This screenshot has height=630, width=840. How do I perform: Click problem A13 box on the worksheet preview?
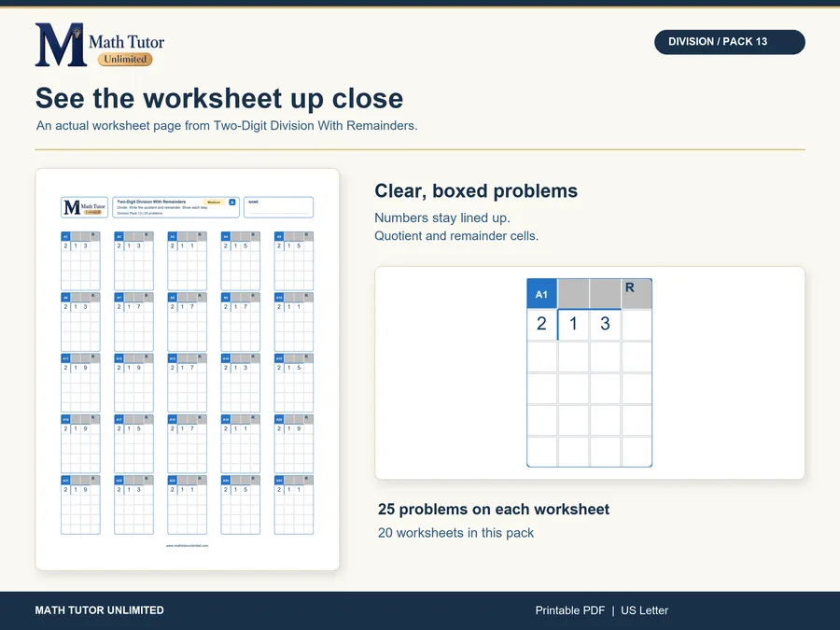(187, 383)
